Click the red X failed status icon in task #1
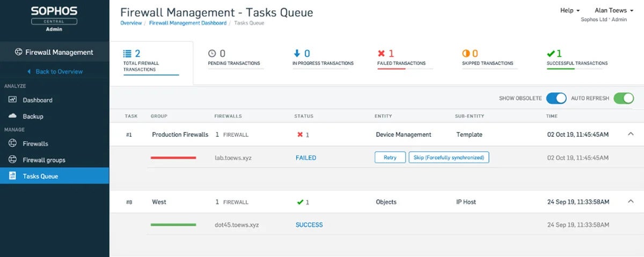644x257 pixels. click(300, 135)
